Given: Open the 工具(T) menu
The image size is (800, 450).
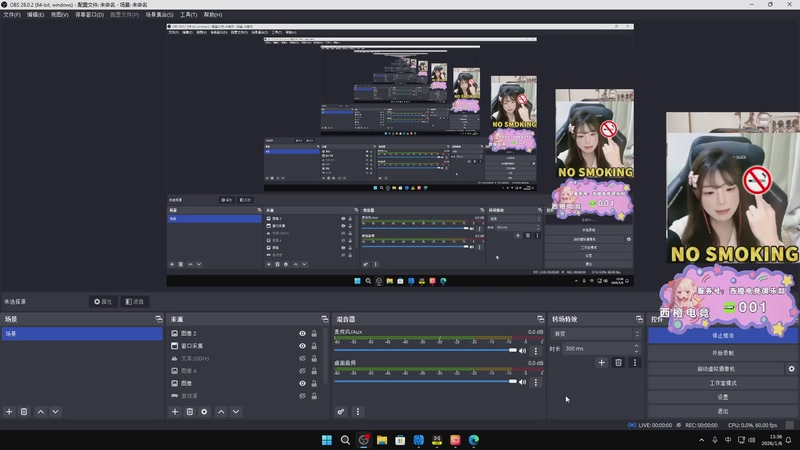Looking at the screenshot, I should pos(188,15).
